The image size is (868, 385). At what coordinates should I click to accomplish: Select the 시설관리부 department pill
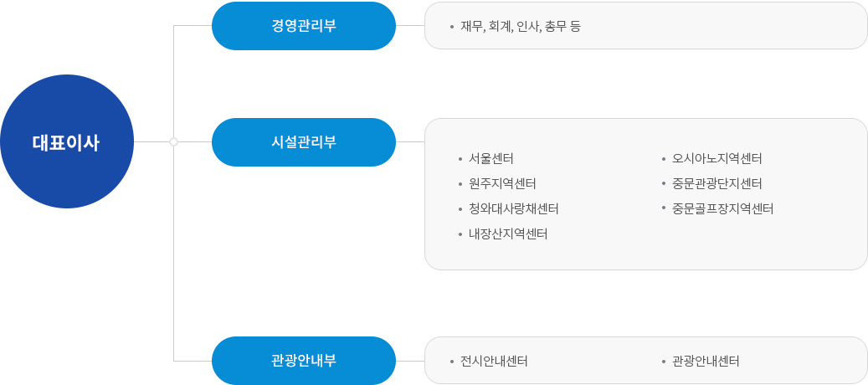304,142
